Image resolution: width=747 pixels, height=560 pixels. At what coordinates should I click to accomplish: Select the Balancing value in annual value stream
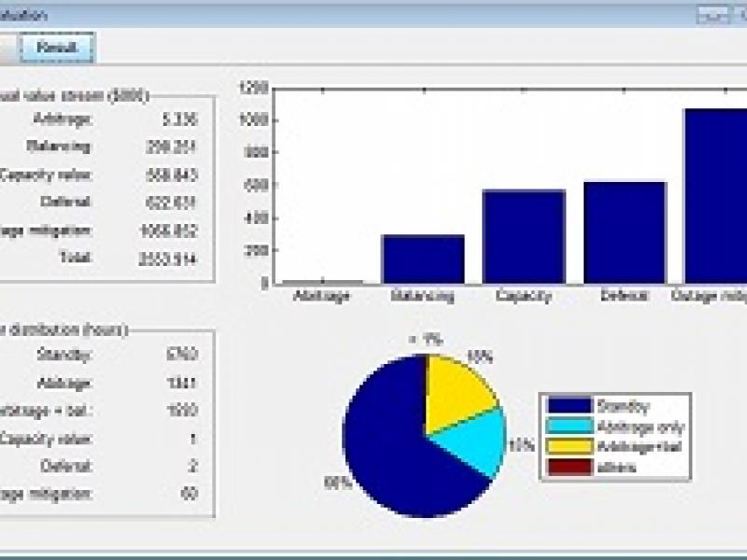(171, 147)
